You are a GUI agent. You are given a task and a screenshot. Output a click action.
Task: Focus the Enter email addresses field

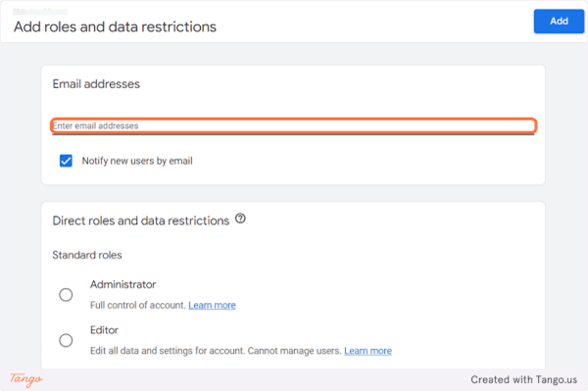point(294,125)
